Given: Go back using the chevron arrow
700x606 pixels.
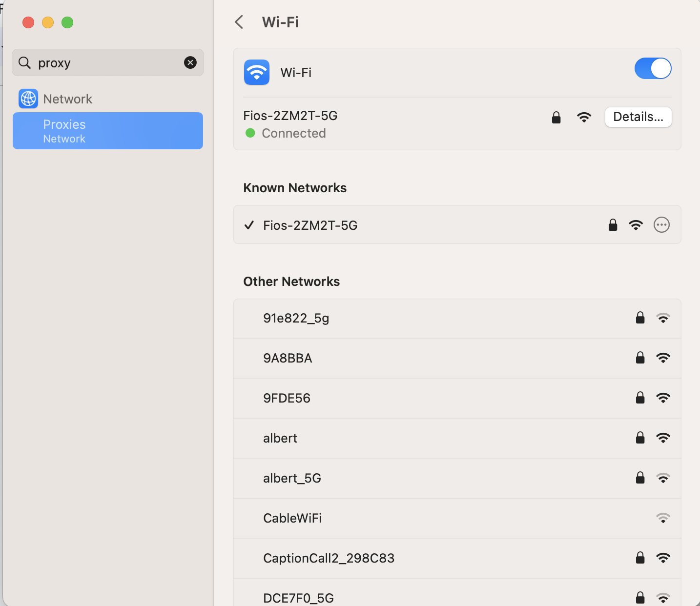Looking at the screenshot, I should pyautogui.click(x=239, y=22).
